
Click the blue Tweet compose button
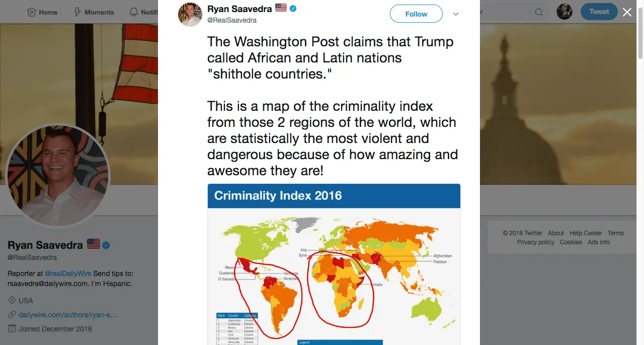click(x=599, y=12)
